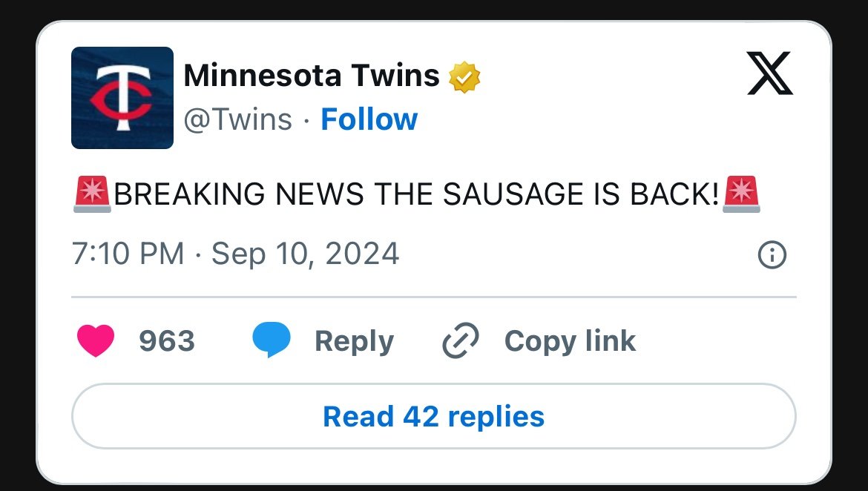The image size is (868, 491).
Task: Click the siren emoji before BREAKING
Action: click(92, 194)
